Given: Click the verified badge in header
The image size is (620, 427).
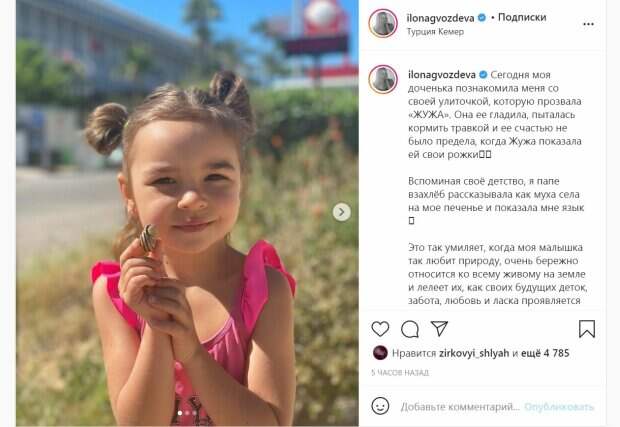Looking at the screenshot, I should (x=482, y=17).
